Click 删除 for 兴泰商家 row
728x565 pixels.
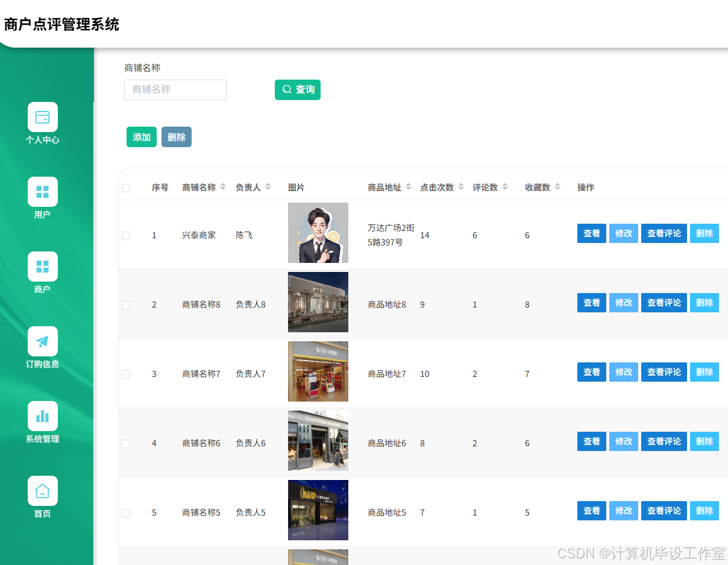(x=704, y=233)
